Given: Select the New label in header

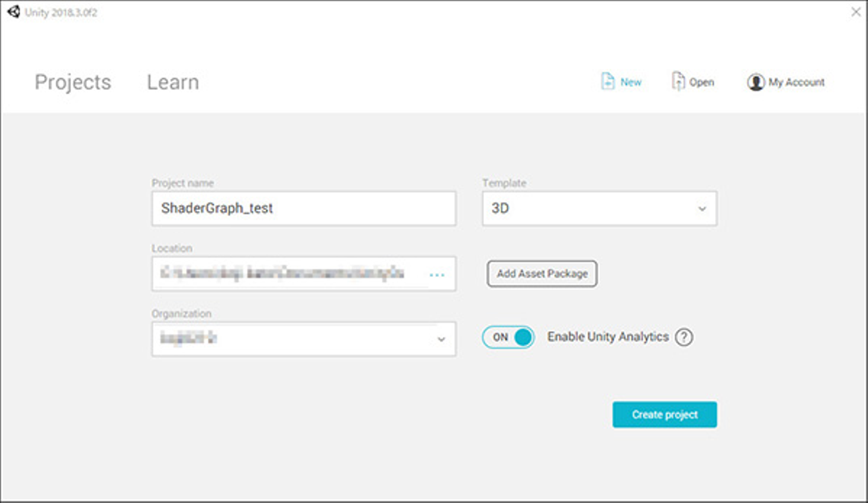Looking at the screenshot, I should 631,82.
